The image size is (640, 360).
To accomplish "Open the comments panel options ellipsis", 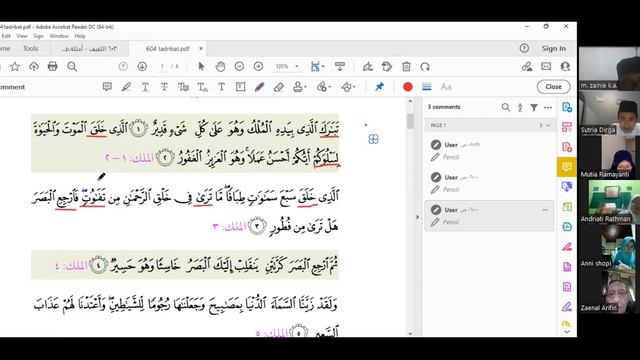I will [x=548, y=107].
